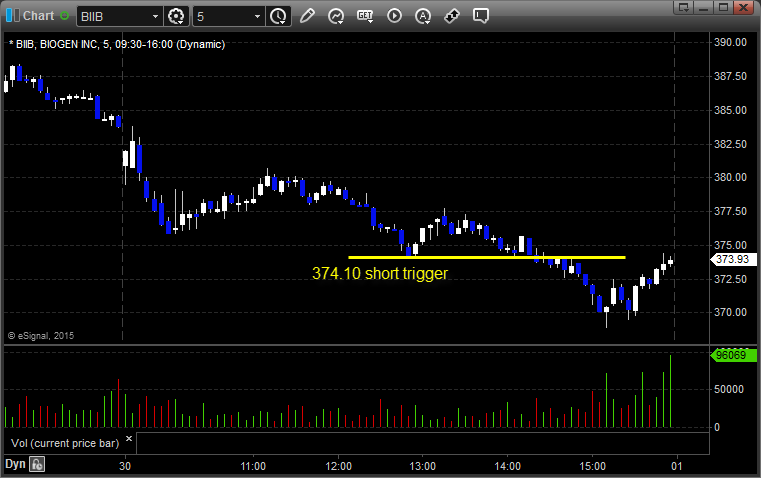Close the Chart window
This screenshot has width=761, height=478.
click(743, 7)
